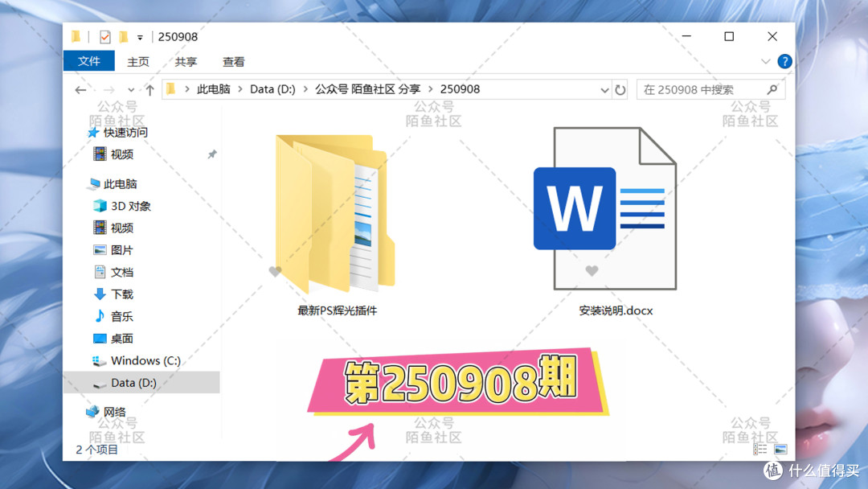Click the 下载 download arrow icon

point(100,294)
